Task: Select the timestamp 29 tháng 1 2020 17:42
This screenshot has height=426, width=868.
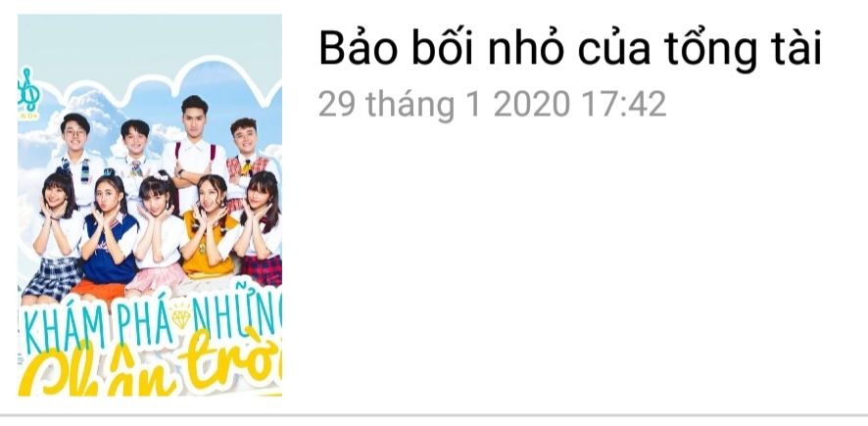Action: (492, 104)
